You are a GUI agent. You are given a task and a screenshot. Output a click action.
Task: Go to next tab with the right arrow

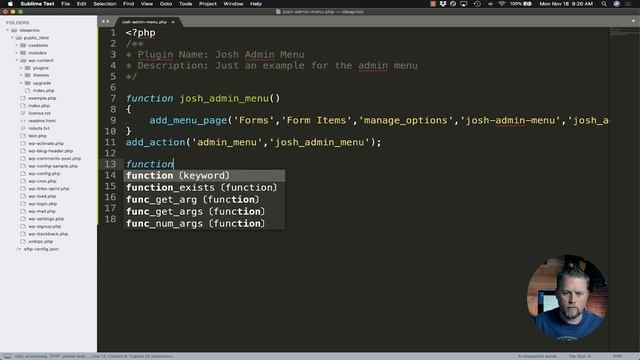pyautogui.click(x=108, y=22)
